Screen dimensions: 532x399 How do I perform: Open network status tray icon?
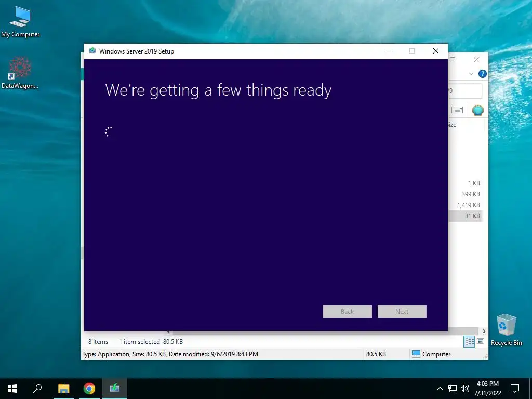point(453,389)
